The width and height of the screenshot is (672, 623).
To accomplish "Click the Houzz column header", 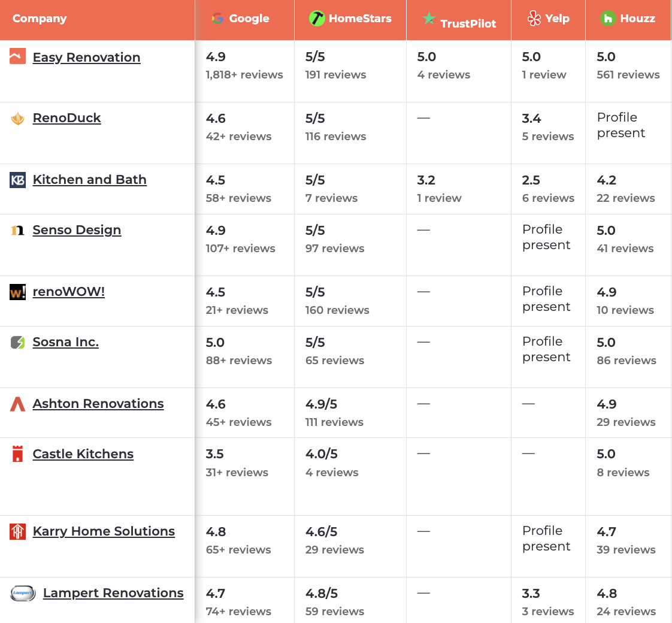I will point(628,19).
